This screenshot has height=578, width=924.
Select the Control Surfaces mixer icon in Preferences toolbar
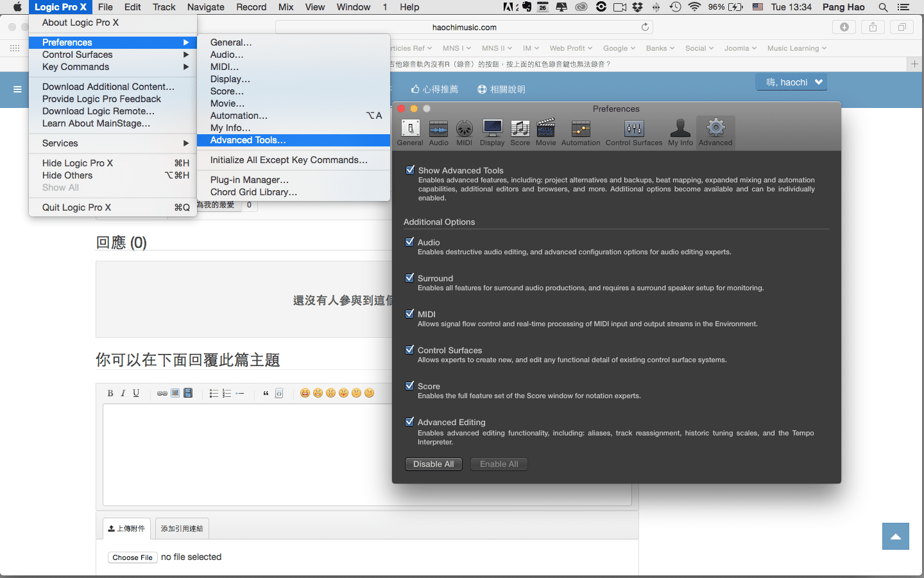[634, 133]
